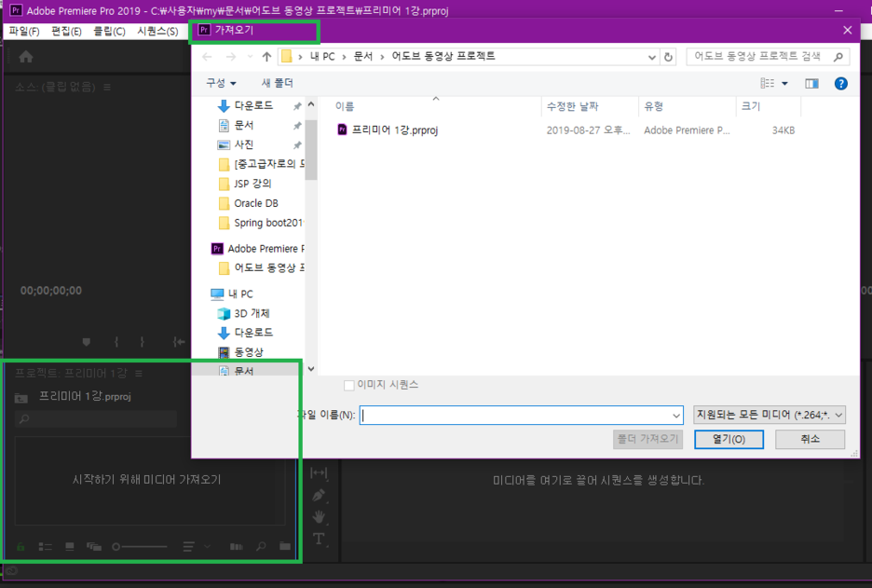Click Go to In button in Source monitor
Viewport: 872px width, 588px height.
179,342
